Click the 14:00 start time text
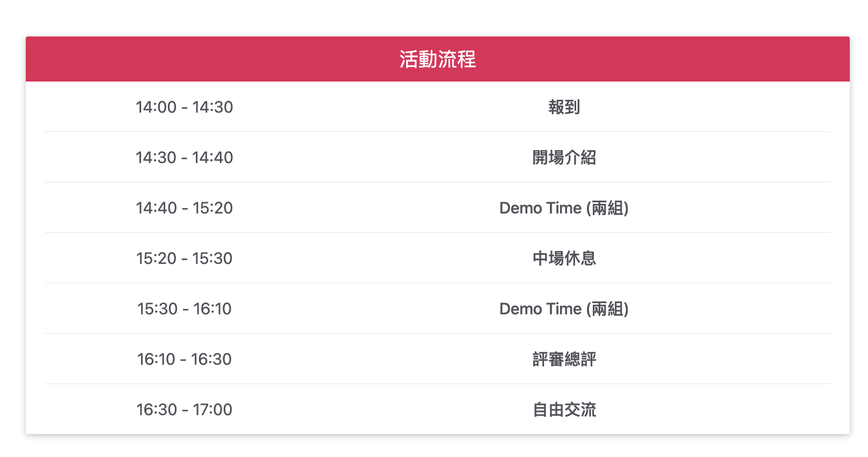Screen dimensions: 868x457 [x=156, y=107]
